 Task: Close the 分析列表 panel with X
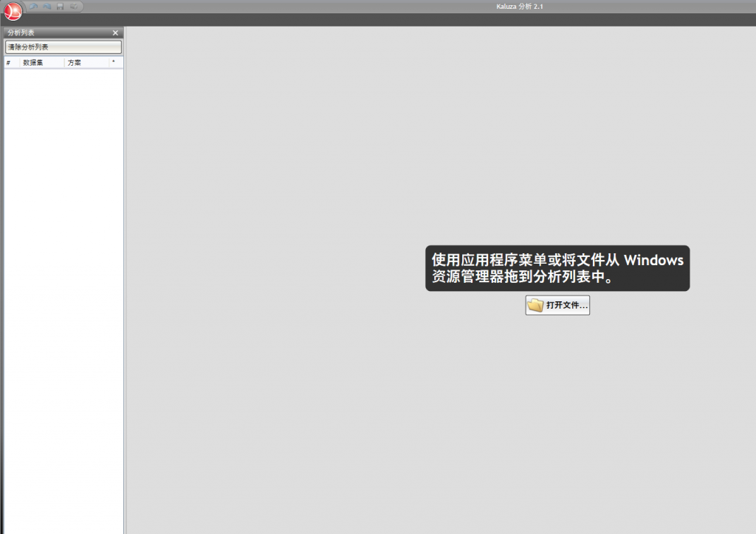(x=115, y=32)
